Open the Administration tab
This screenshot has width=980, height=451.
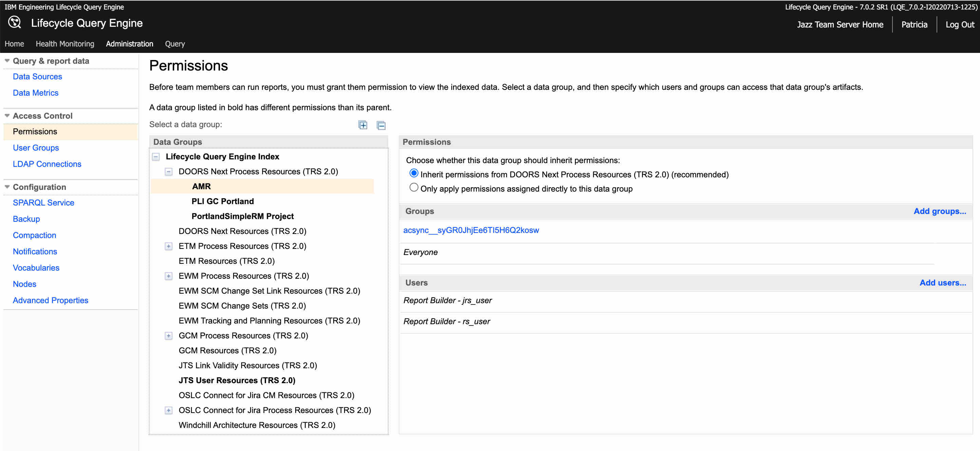click(x=129, y=44)
